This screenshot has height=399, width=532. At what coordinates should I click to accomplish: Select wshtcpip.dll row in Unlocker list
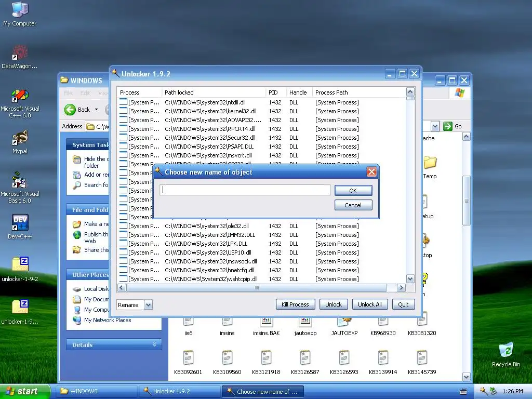click(x=261, y=279)
